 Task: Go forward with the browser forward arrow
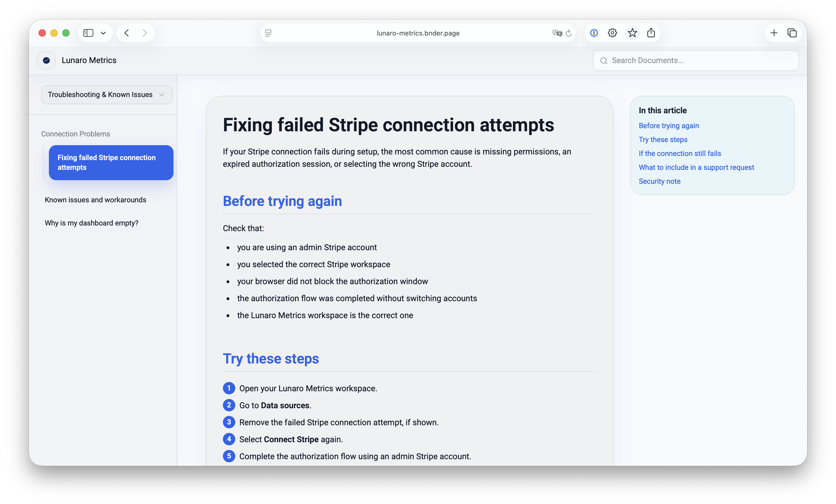click(x=145, y=33)
